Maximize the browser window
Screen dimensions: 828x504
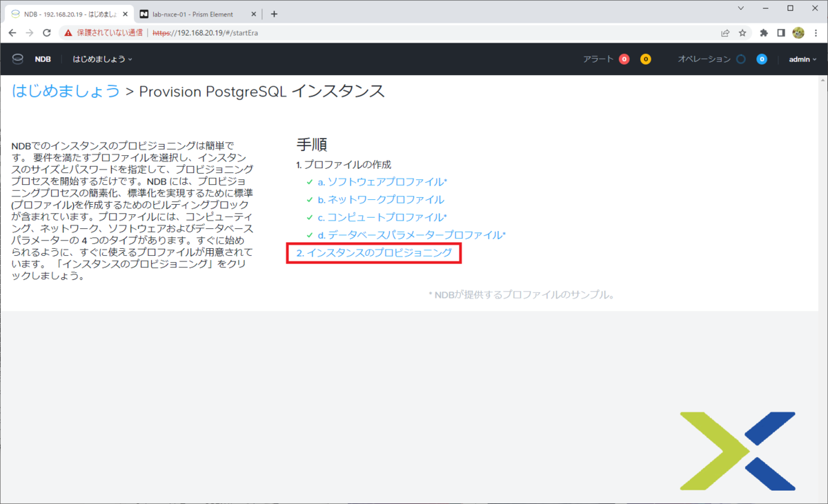pyautogui.click(x=790, y=8)
